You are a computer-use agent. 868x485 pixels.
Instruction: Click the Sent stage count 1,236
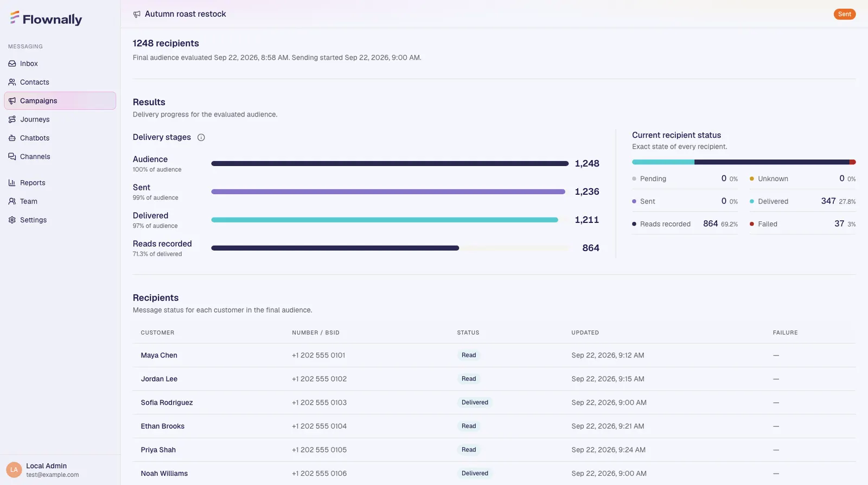[587, 192]
